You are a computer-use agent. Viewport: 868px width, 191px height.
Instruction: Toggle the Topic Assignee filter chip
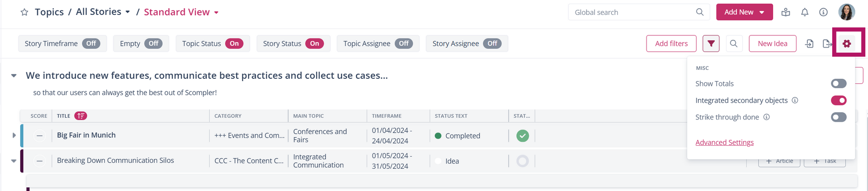coord(377,43)
